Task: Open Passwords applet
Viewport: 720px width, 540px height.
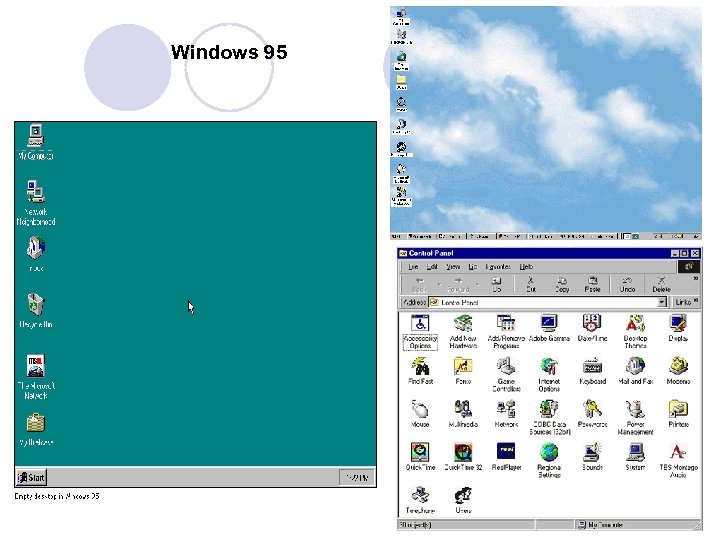Action: pyautogui.click(x=592, y=414)
